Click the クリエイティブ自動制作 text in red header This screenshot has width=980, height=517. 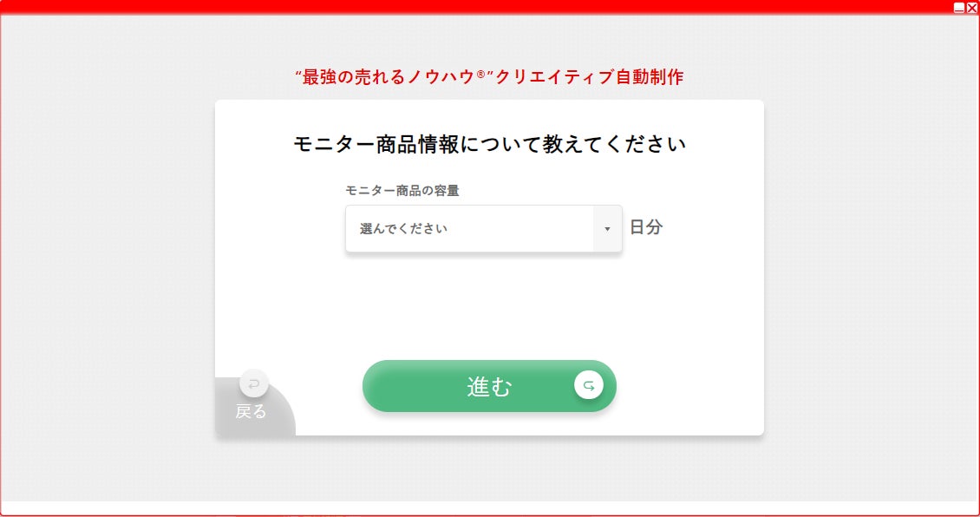pos(589,77)
